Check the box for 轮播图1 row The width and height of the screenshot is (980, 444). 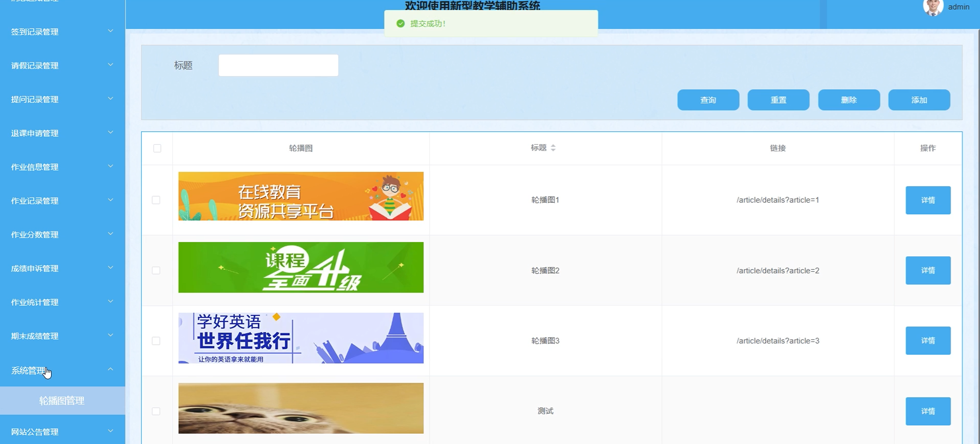tap(156, 200)
